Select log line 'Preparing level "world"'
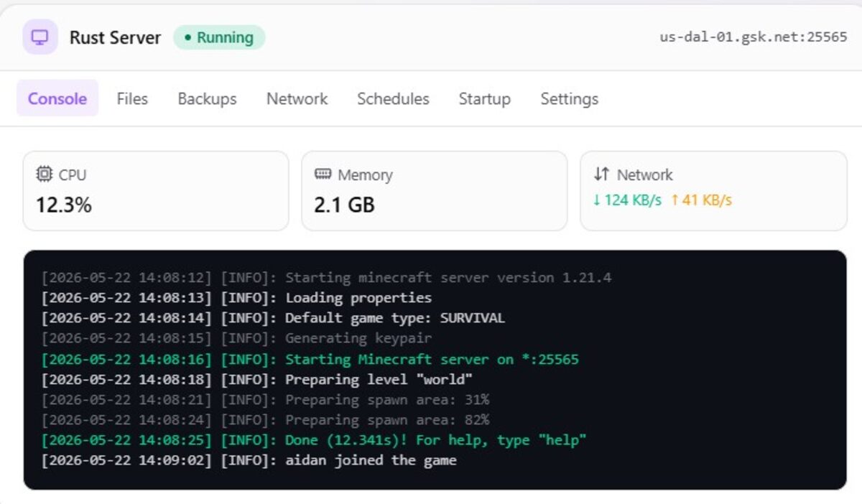Viewport: 862px width, 504px height. pos(256,379)
